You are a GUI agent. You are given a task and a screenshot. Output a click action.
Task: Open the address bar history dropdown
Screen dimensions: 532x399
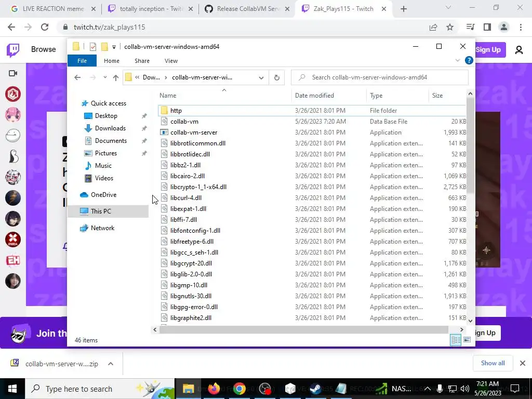(261, 78)
